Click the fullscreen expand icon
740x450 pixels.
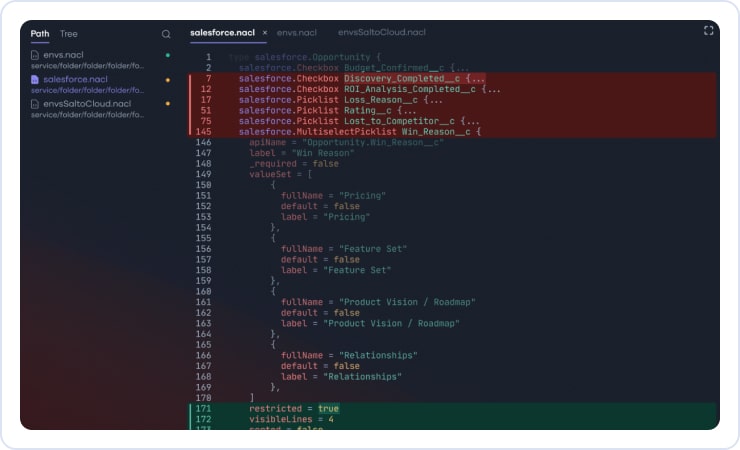pyautogui.click(x=708, y=31)
